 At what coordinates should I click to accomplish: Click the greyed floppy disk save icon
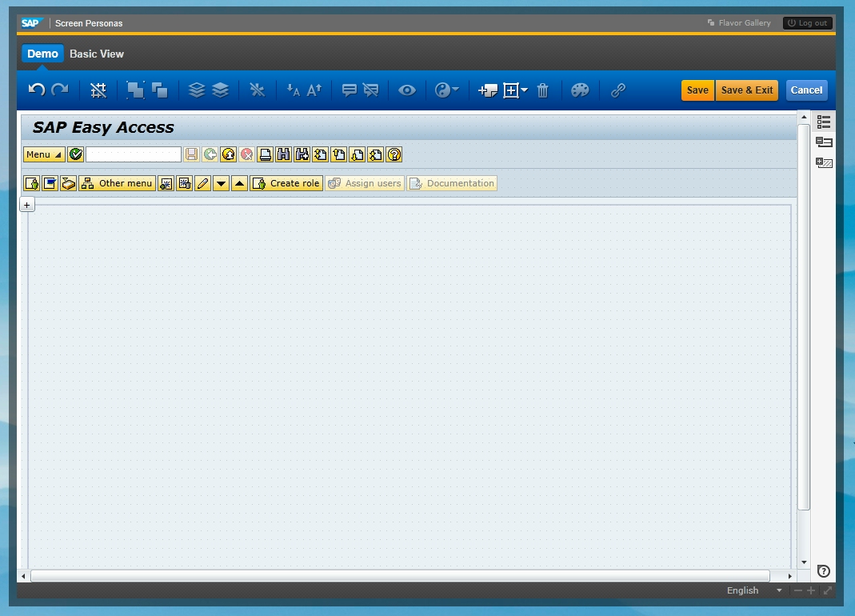(x=191, y=154)
